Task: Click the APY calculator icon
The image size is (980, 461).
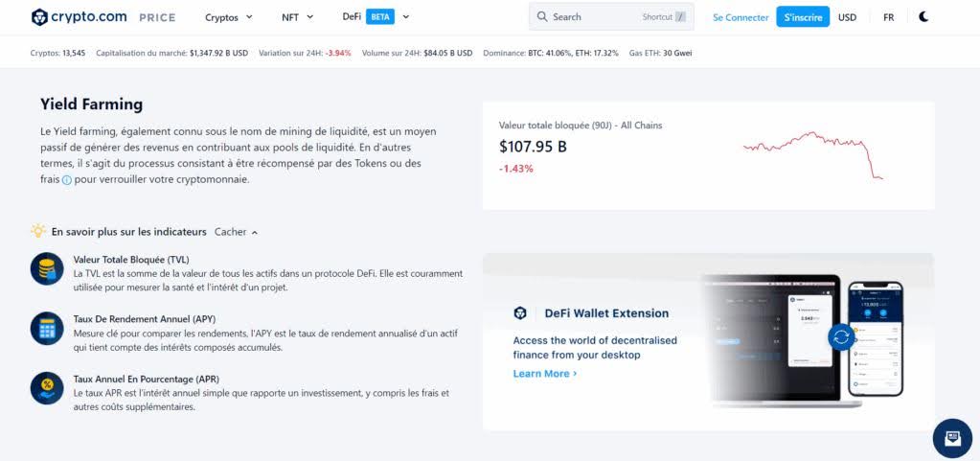Action: 46,328
